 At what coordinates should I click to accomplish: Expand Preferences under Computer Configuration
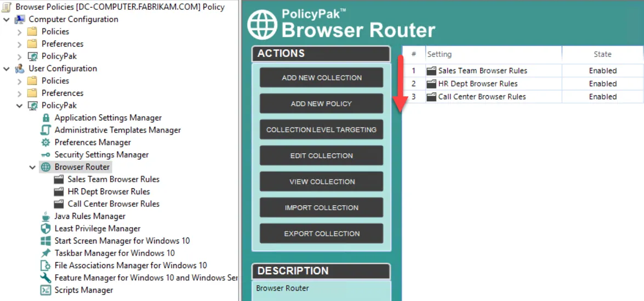(19, 44)
